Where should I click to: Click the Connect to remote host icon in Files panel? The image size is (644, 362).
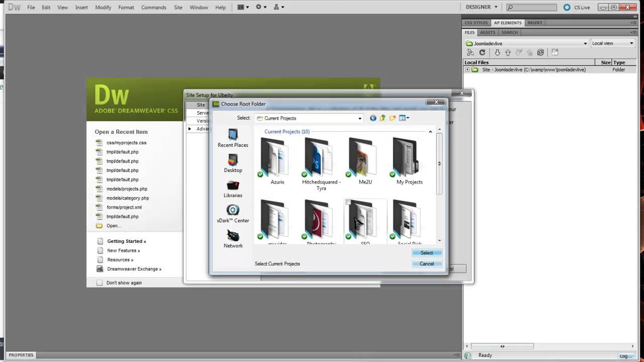[470, 52]
